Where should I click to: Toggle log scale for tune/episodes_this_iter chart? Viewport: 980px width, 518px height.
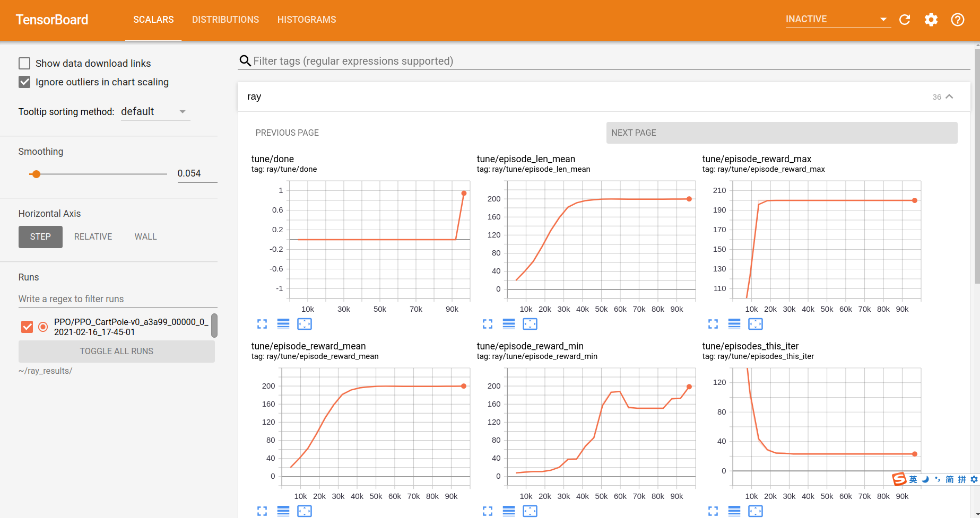point(734,511)
